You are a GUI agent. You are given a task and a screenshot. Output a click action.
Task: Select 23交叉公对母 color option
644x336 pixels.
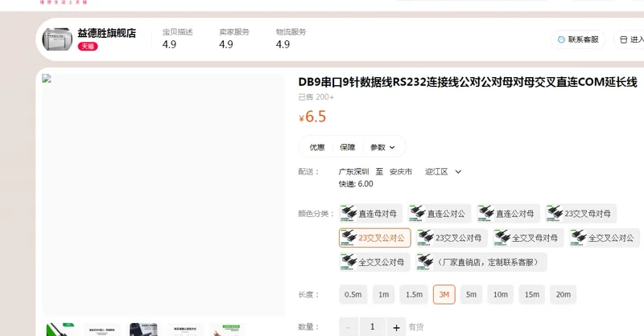452,238
